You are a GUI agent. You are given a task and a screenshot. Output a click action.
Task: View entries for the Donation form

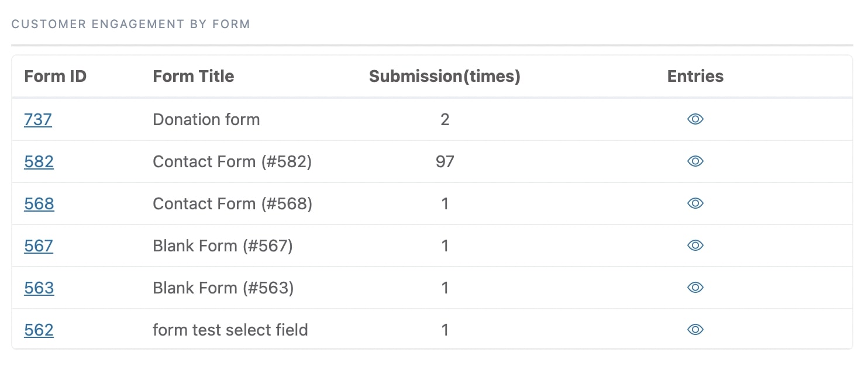(x=695, y=119)
